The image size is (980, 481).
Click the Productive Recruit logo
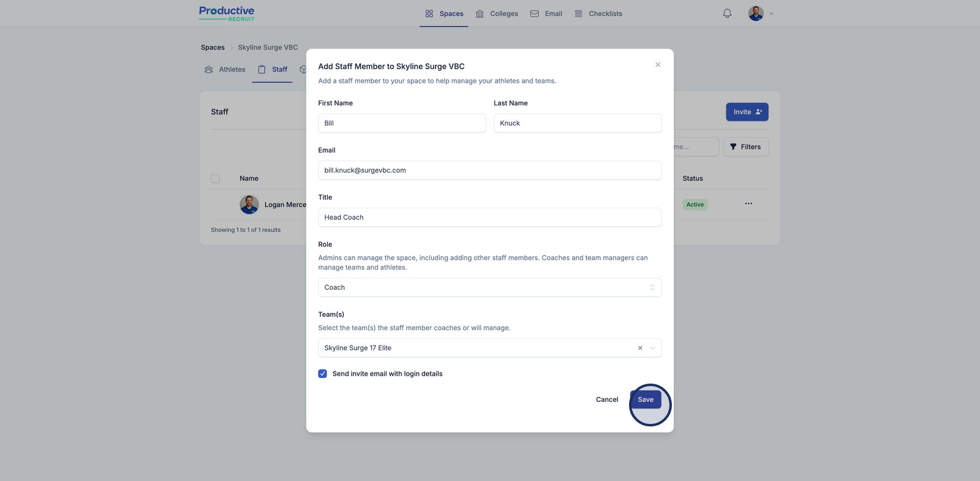click(227, 13)
